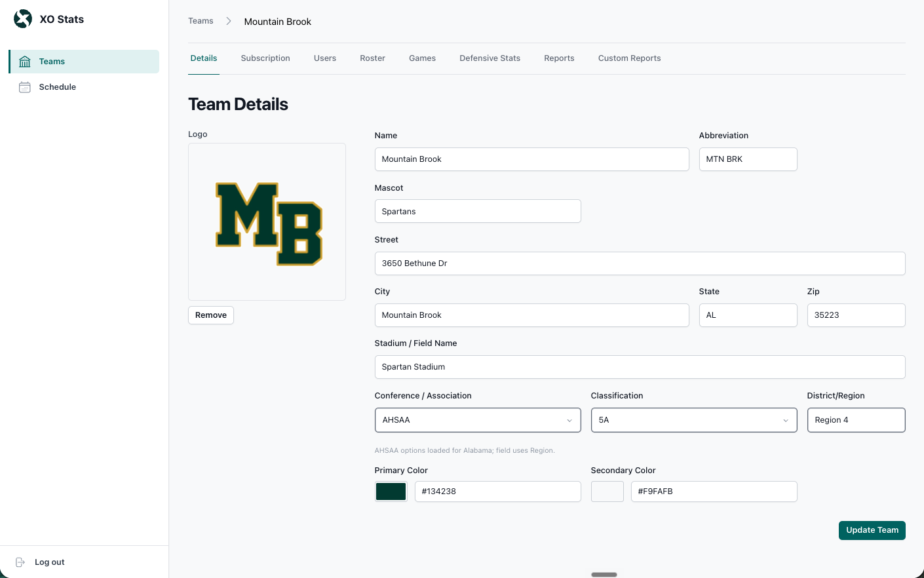Viewport: 924px width, 578px height.
Task: Open the primary color swatch picker
Action: [391, 491]
